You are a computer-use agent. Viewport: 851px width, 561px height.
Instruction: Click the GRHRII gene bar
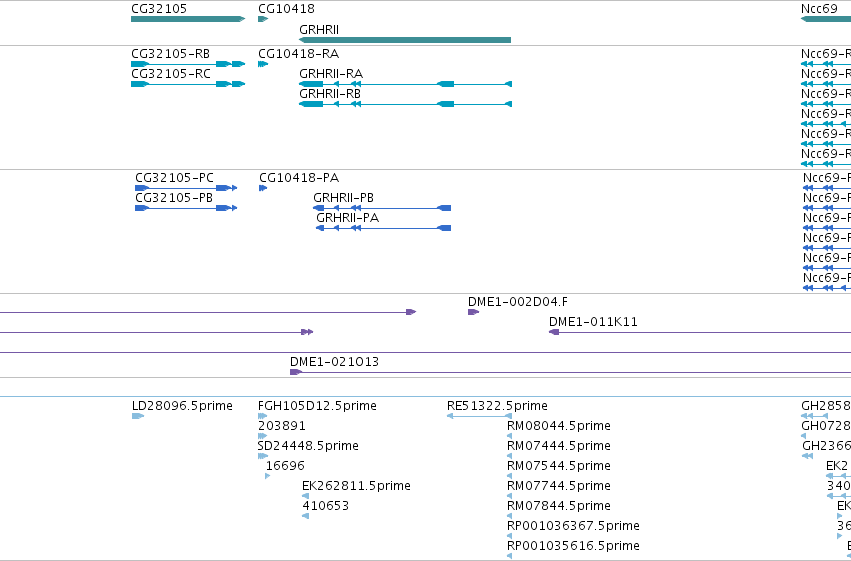(405, 40)
